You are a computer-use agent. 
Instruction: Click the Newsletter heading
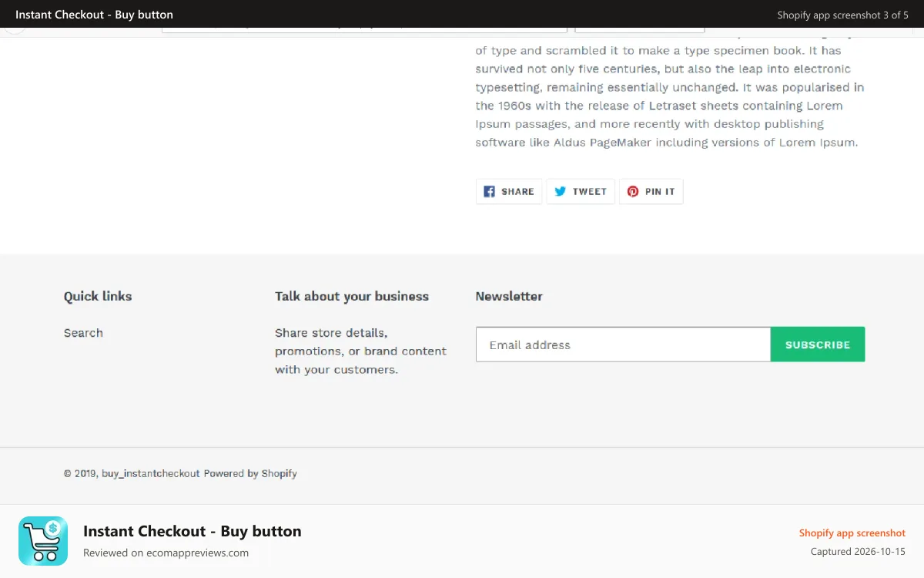click(x=509, y=296)
